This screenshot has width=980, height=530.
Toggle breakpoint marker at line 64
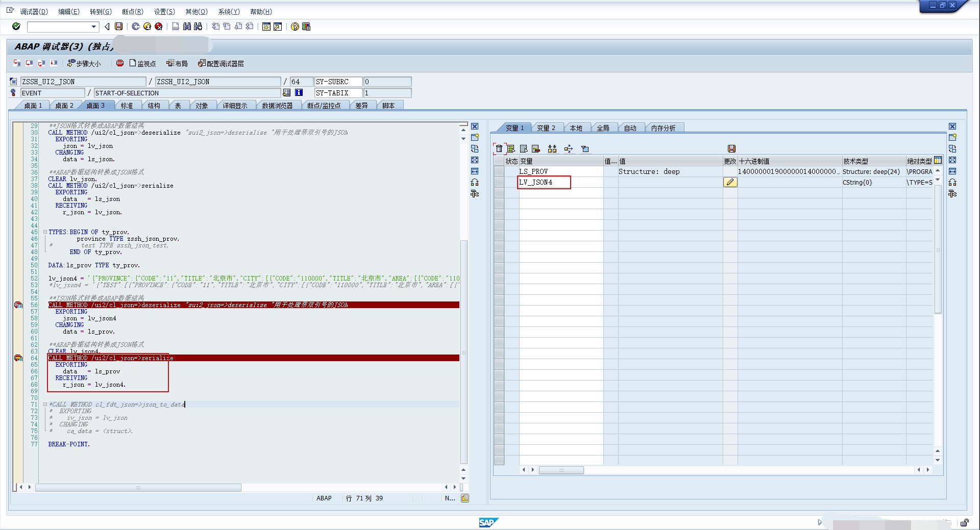(x=18, y=358)
